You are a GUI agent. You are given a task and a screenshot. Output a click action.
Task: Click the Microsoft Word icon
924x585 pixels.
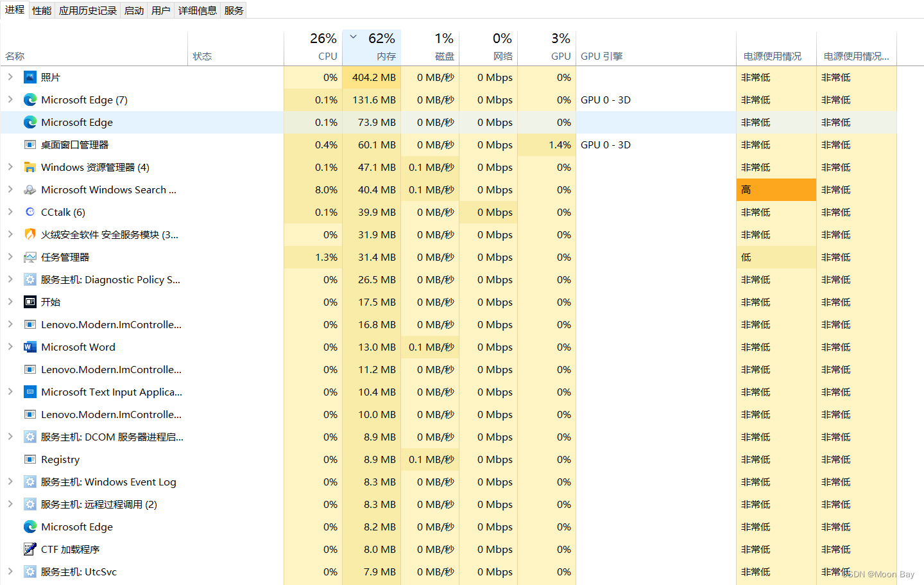30,347
